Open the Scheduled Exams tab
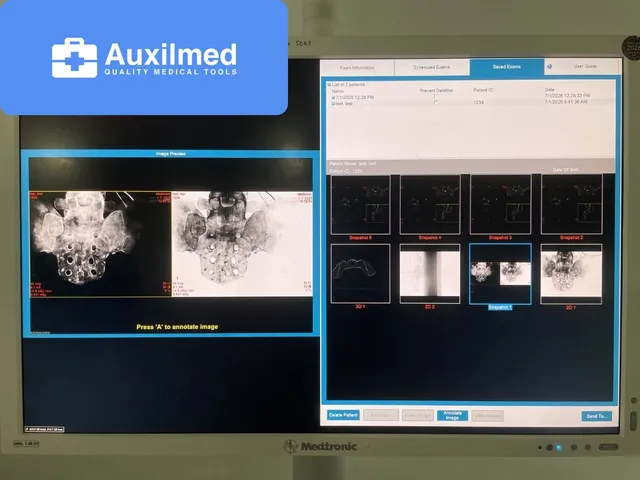 (431, 67)
